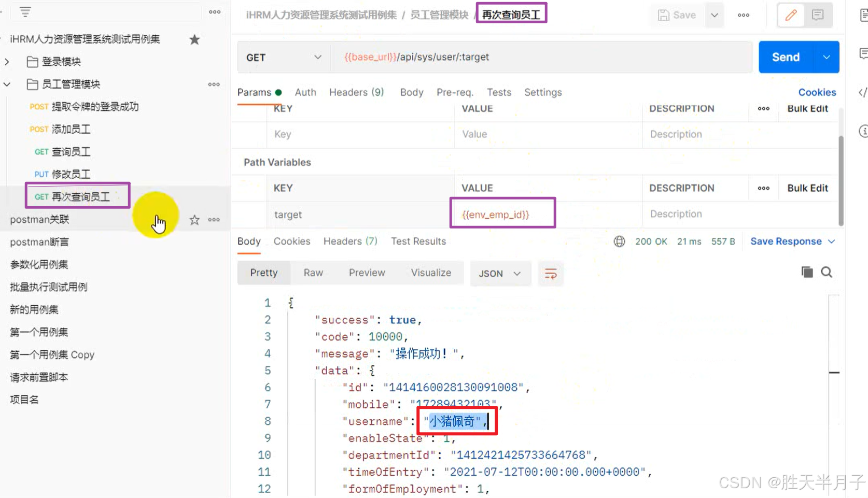The image size is (868, 498).
Task: Click the 员工管理模块 breadcrumb link
Action: [439, 15]
